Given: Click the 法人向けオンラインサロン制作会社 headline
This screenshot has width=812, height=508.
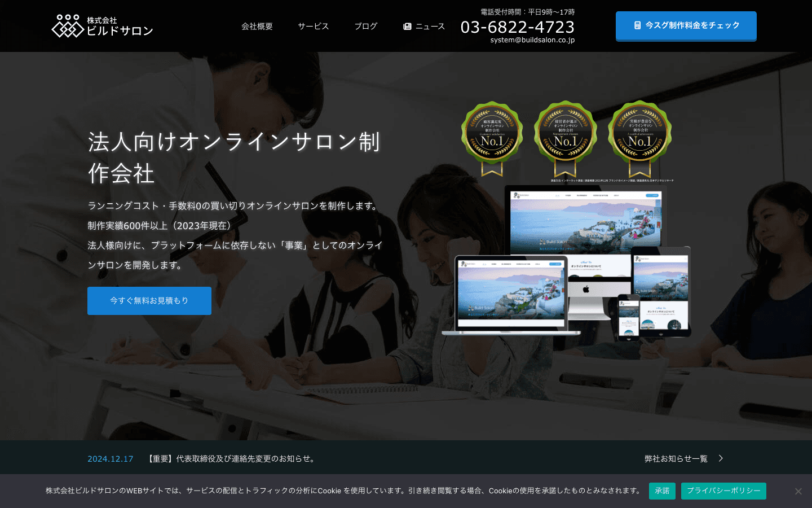Looking at the screenshot, I should point(235,157).
